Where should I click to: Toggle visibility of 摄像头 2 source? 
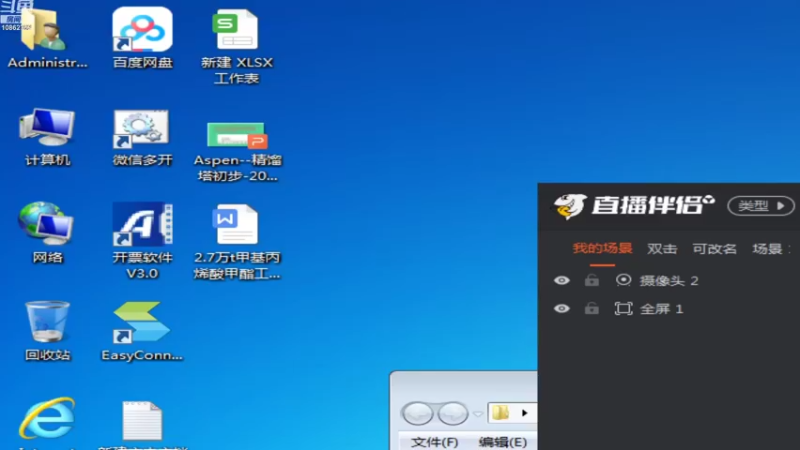tap(562, 280)
